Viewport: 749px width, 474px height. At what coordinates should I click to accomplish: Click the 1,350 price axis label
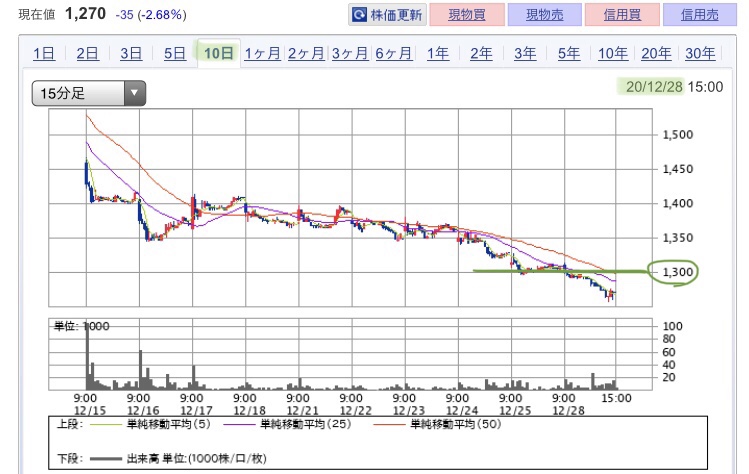(x=677, y=237)
